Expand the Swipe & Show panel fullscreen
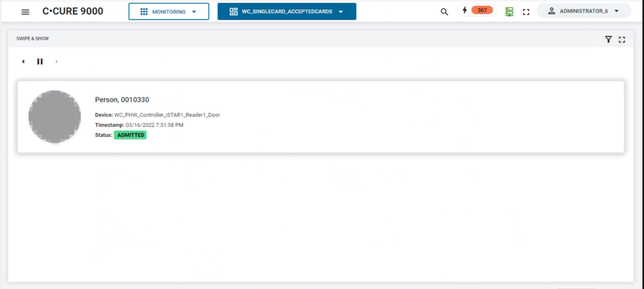644x289 pixels. click(622, 39)
